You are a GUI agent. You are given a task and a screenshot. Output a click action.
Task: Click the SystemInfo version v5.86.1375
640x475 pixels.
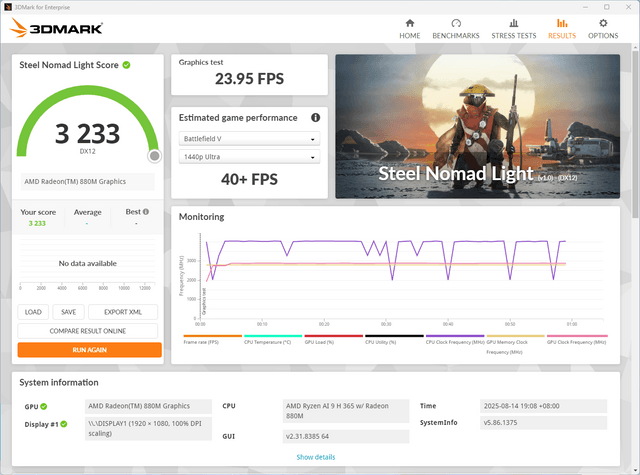(x=543, y=423)
